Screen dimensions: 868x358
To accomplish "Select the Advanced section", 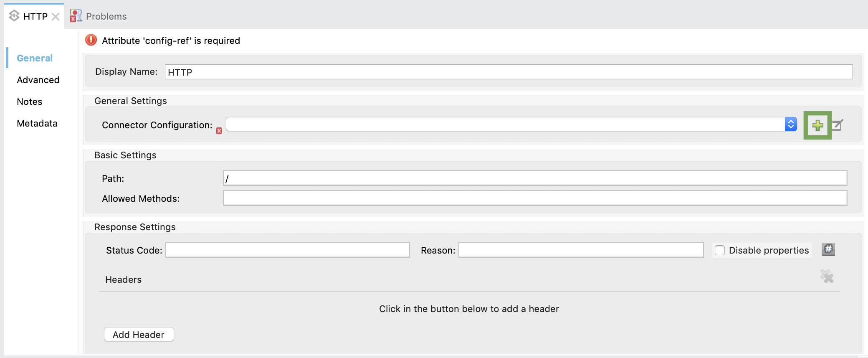I will pyautogui.click(x=38, y=80).
